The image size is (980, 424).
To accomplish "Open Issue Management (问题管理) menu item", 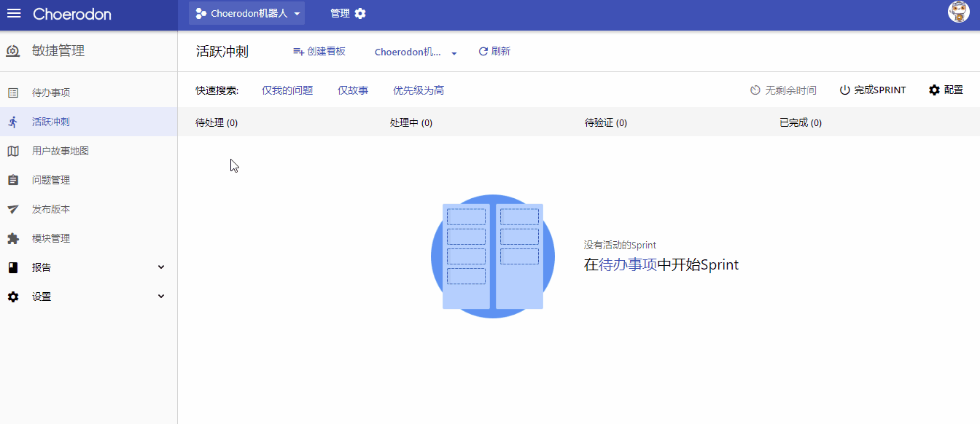I will click(x=51, y=180).
